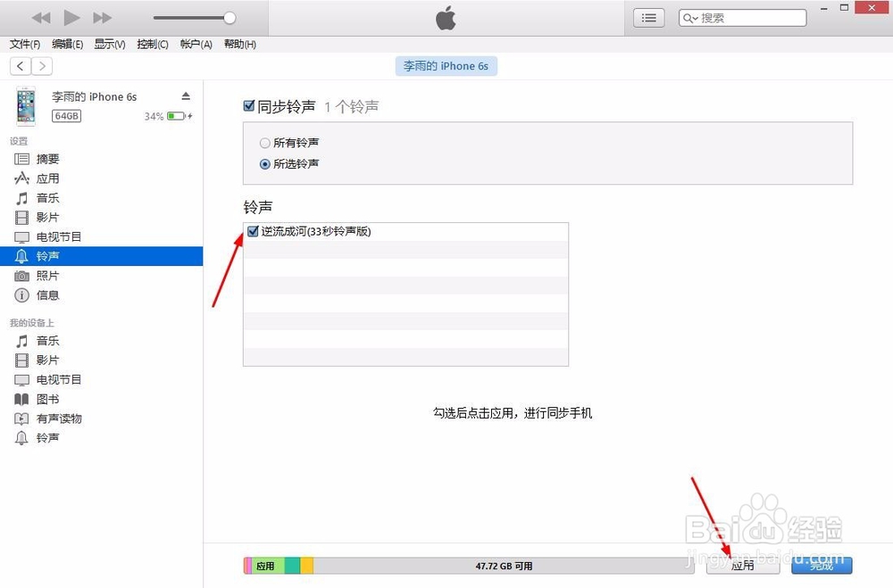Uncheck the 同步铃声 sync ringtones checkbox

click(x=250, y=105)
